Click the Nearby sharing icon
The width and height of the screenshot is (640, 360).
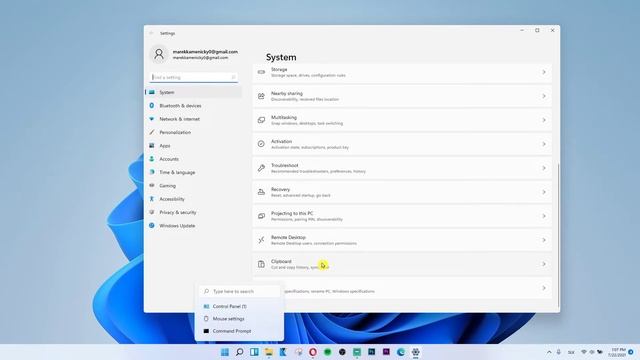click(x=261, y=96)
